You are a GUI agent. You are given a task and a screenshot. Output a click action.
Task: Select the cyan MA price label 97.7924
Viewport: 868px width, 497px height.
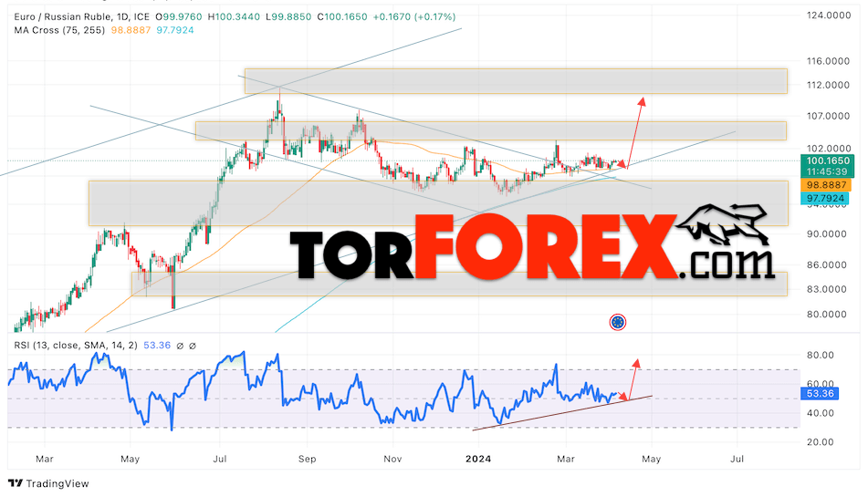(x=825, y=199)
